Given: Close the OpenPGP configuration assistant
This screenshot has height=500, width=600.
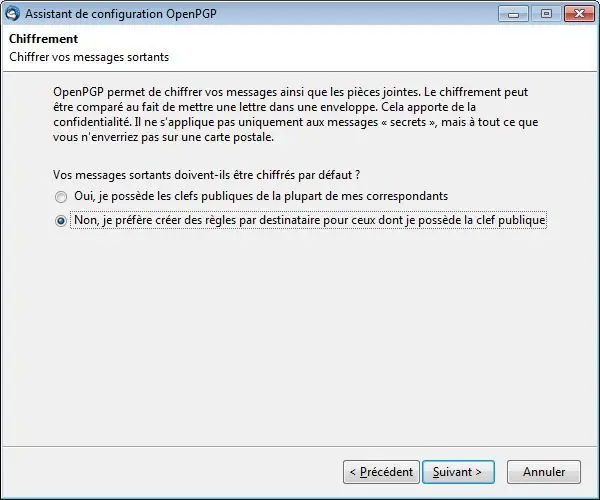Looking at the screenshot, I should point(579,14).
